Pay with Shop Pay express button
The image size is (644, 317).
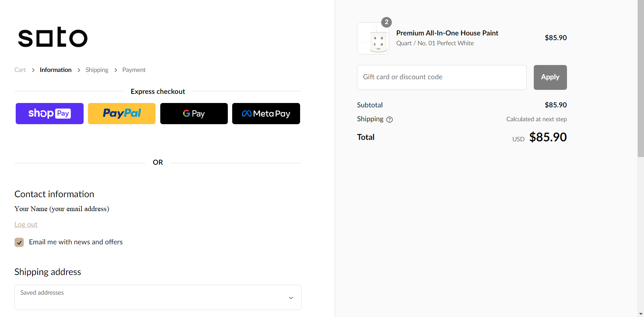pos(50,114)
